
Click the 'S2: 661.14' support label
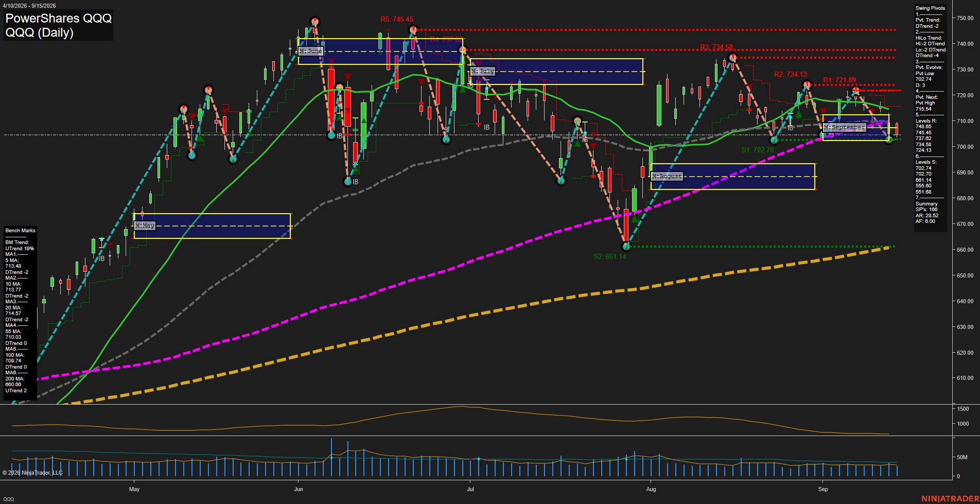[610, 256]
